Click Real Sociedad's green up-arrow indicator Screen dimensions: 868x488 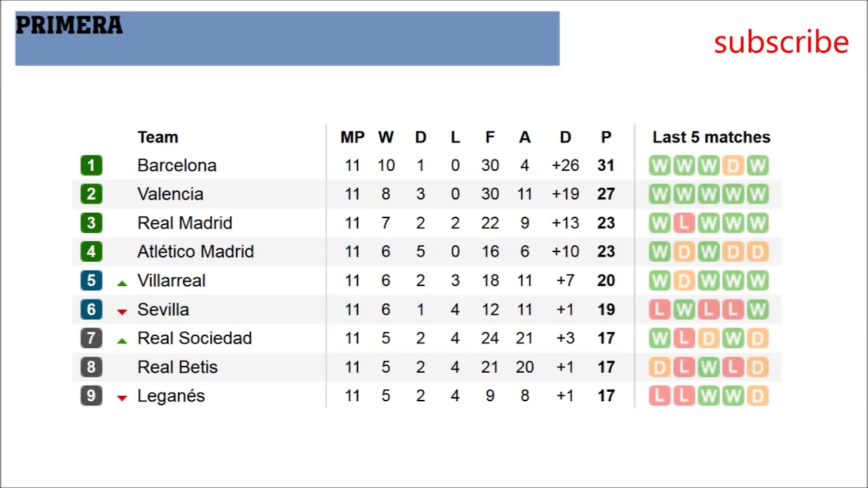tap(122, 340)
